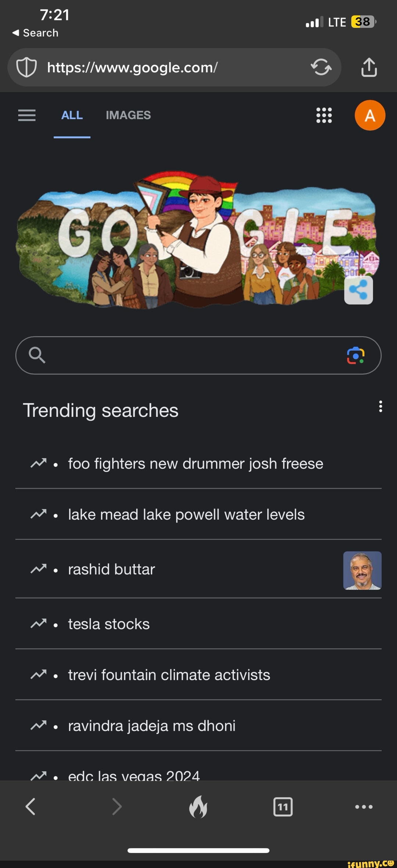Open tesla stocks trending search
Viewport: 397px width, 868px height.
(x=109, y=624)
